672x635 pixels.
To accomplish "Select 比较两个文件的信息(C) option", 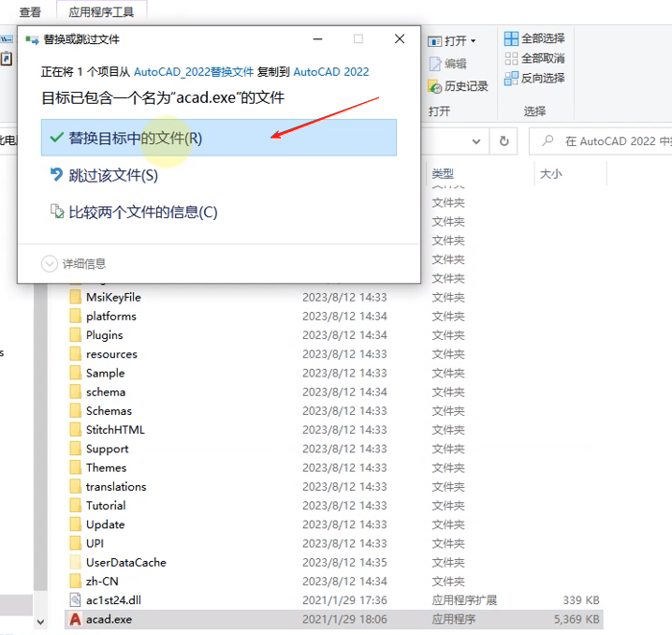I will coord(141,212).
